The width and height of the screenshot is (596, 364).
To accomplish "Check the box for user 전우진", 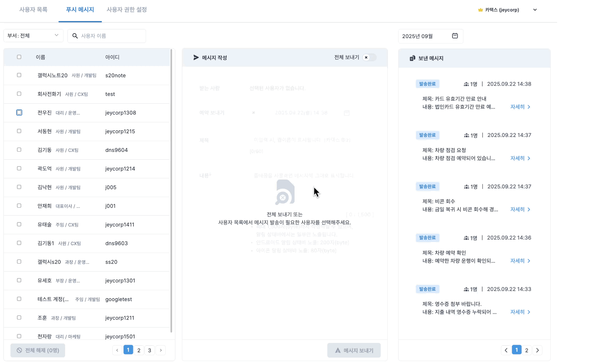I will pyautogui.click(x=19, y=113).
